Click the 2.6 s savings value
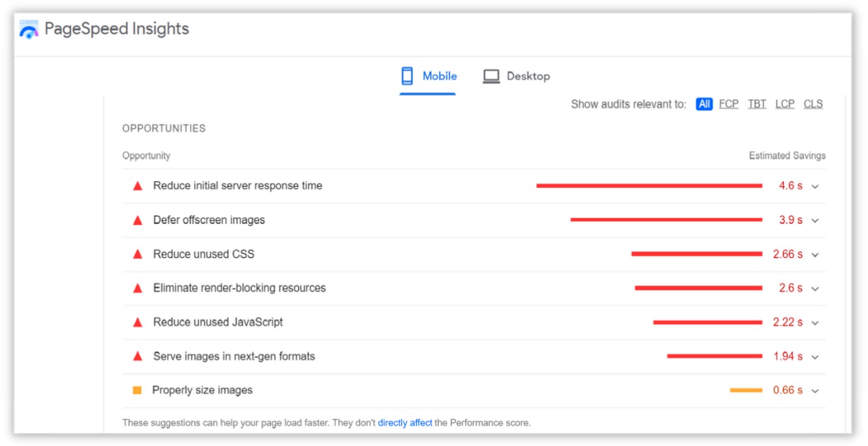This screenshot has height=446, width=868. tap(791, 288)
